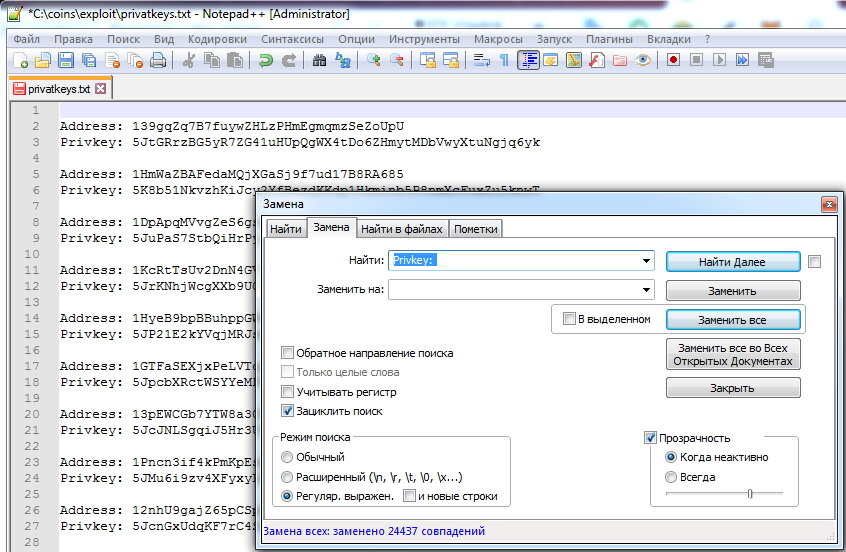Click the 'Закрыть' button
The height and width of the screenshot is (552, 846).
click(x=733, y=388)
